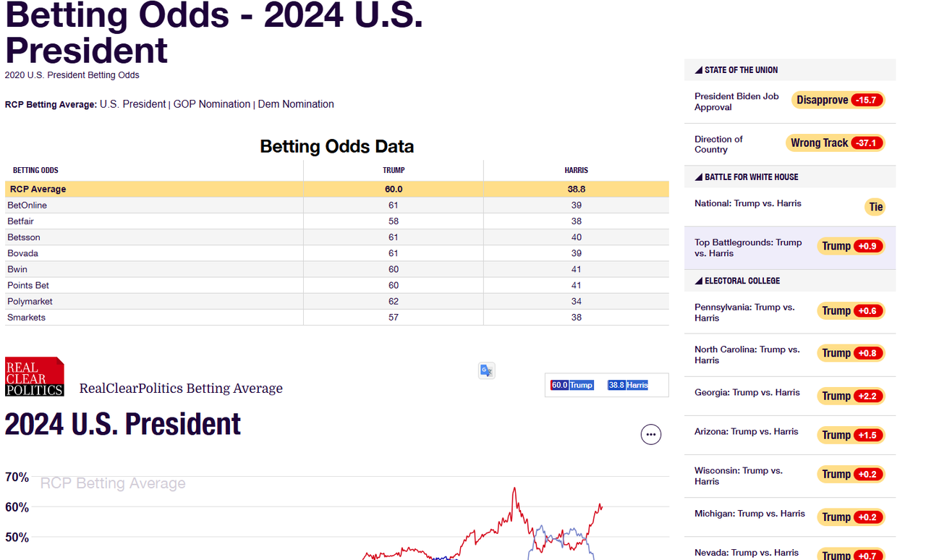Open North Carolina: Trump vs. Harris link
The image size is (926, 560).
pos(747,355)
